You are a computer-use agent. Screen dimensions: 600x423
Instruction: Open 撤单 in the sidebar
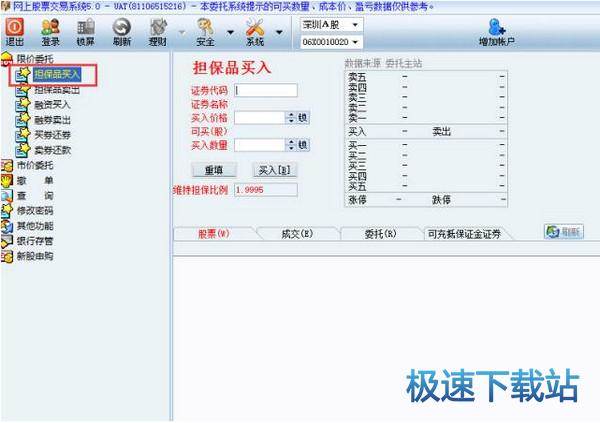(x=35, y=180)
